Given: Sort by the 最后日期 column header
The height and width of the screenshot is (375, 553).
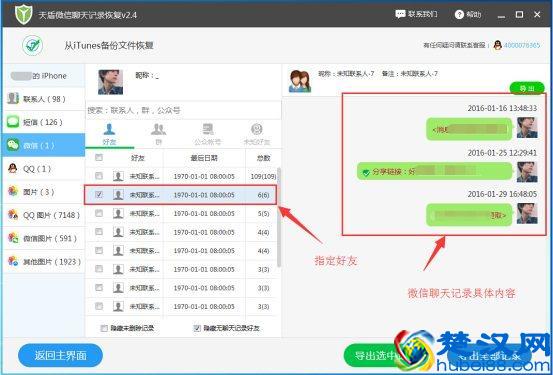Looking at the screenshot, I should 204,158.
